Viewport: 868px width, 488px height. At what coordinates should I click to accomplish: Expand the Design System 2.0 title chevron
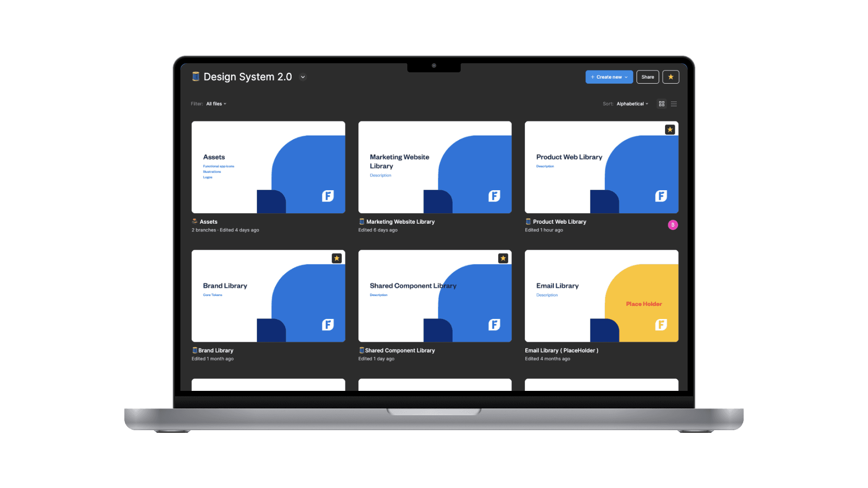click(303, 77)
